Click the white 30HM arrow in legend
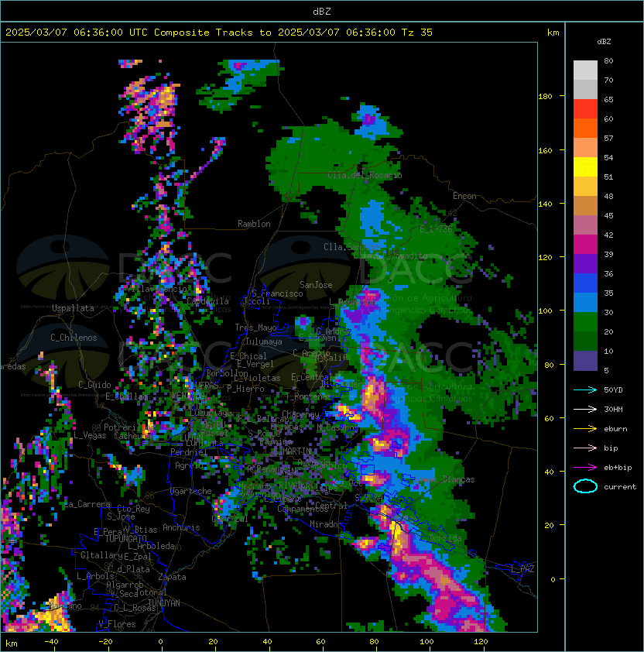Viewport: 644px width, 652px height. tap(585, 409)
